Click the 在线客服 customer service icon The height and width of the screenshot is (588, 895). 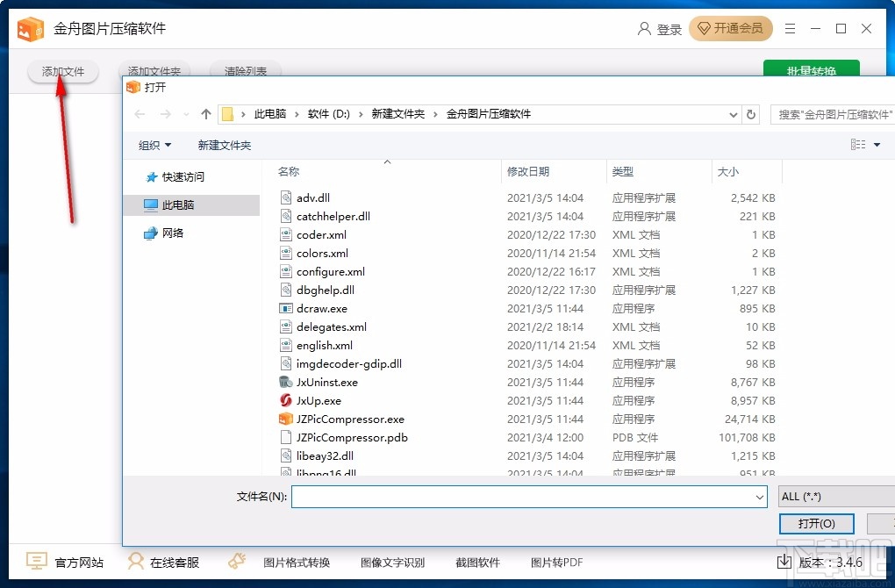(x=136, y=561)
